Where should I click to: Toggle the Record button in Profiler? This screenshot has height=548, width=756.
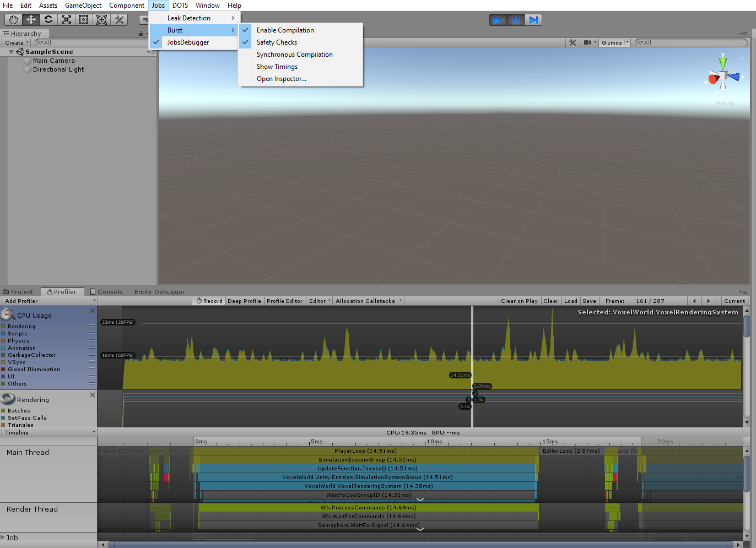click(x=209, y=301)
